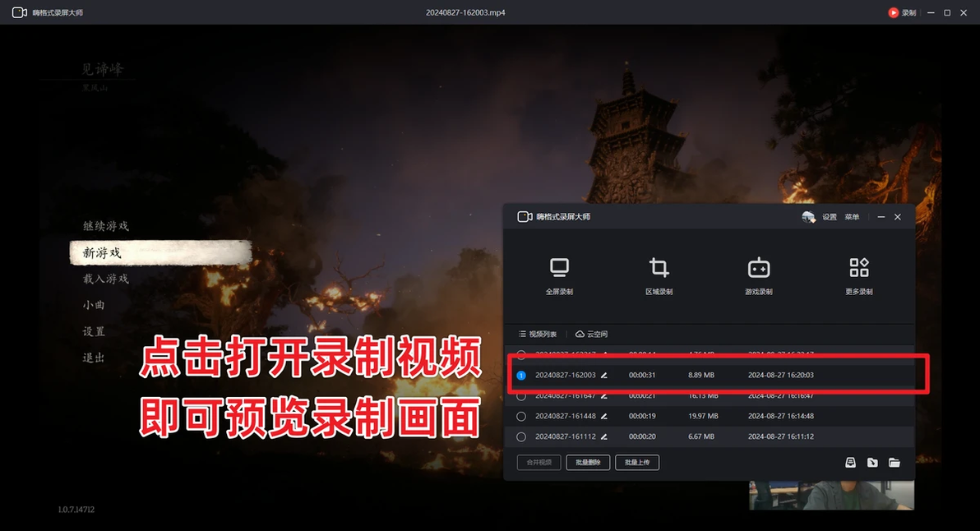
Task: Rename video 20240827-161647 with pencil icon
Action: [x=603, y=396]
